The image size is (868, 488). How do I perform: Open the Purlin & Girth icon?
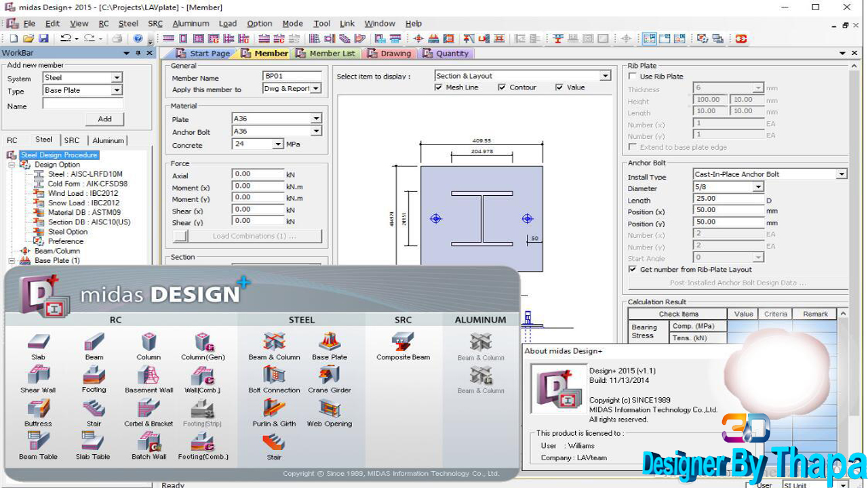tap(274, 408)
